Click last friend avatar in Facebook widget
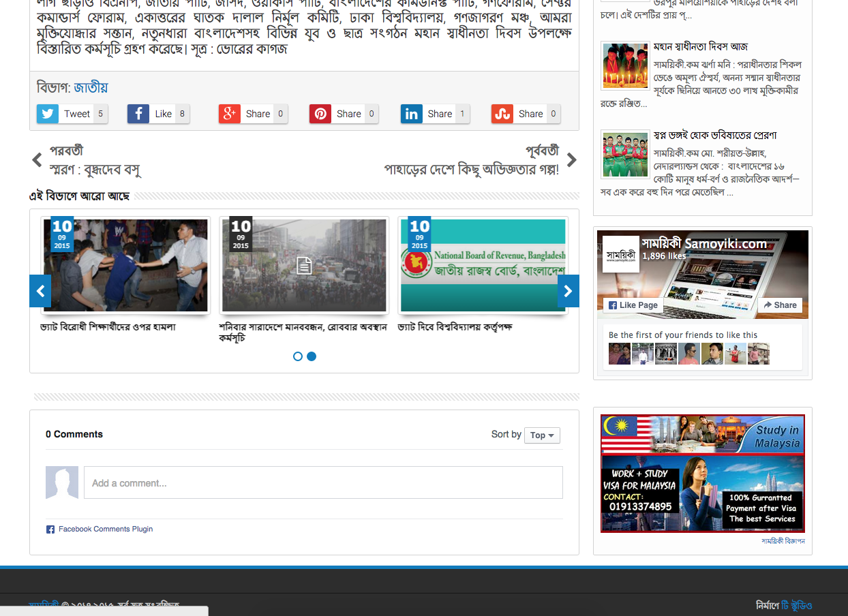Viewport: 848px width, 616px height. pos(759,354)
